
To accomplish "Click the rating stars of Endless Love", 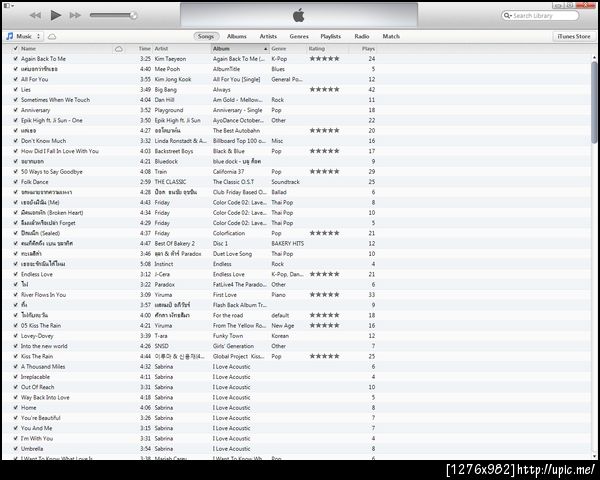I will pyautogui.click(x=324, y=274).
